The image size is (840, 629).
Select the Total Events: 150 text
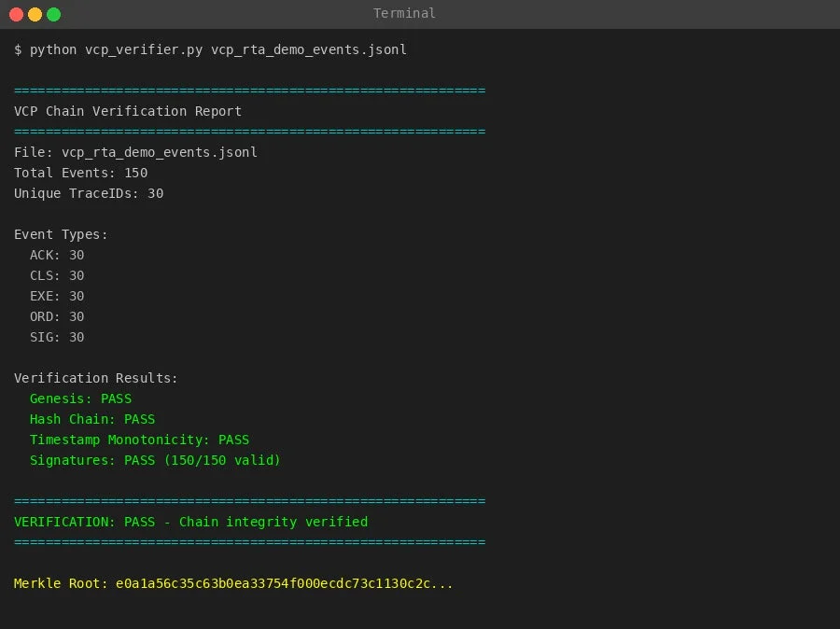click(x=80, y=173)
